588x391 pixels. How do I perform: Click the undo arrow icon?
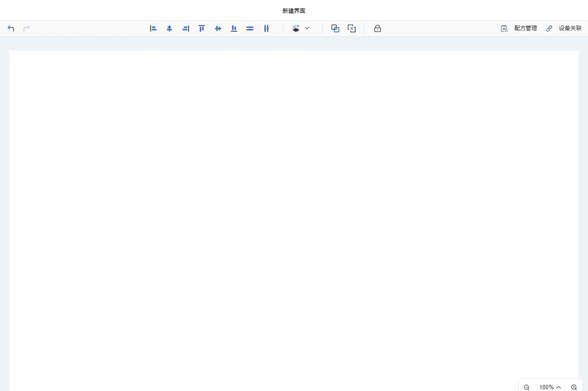point(11,28)
